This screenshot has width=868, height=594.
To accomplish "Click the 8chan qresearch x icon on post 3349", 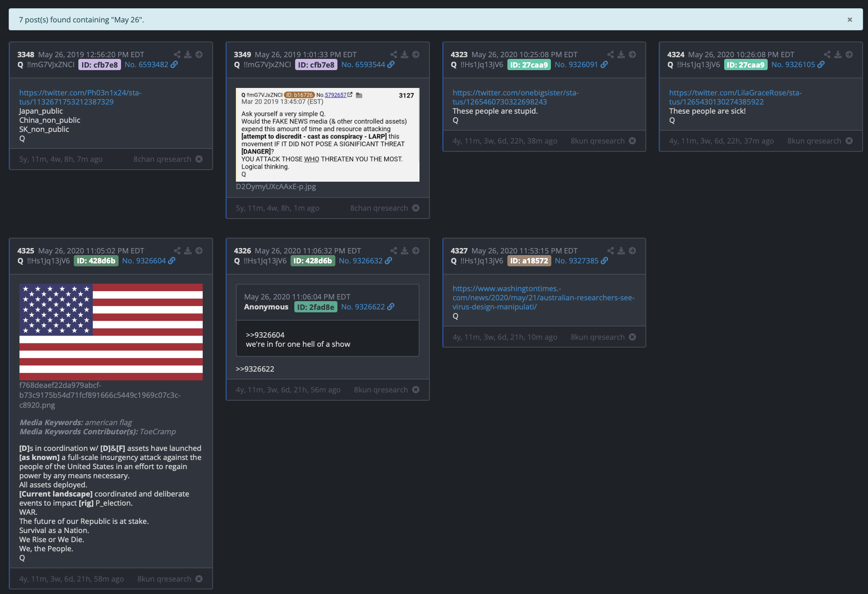I will point(416,208).
